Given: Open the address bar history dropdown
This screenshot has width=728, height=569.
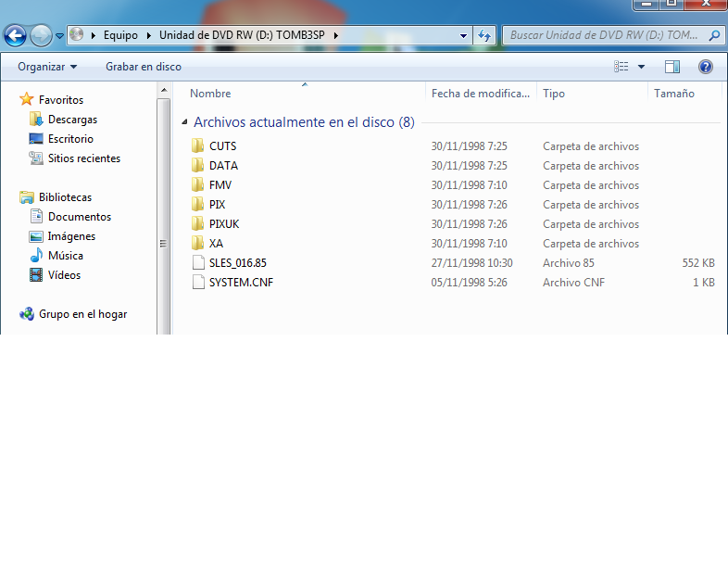Looking at the screenshot, I should 463,36.
